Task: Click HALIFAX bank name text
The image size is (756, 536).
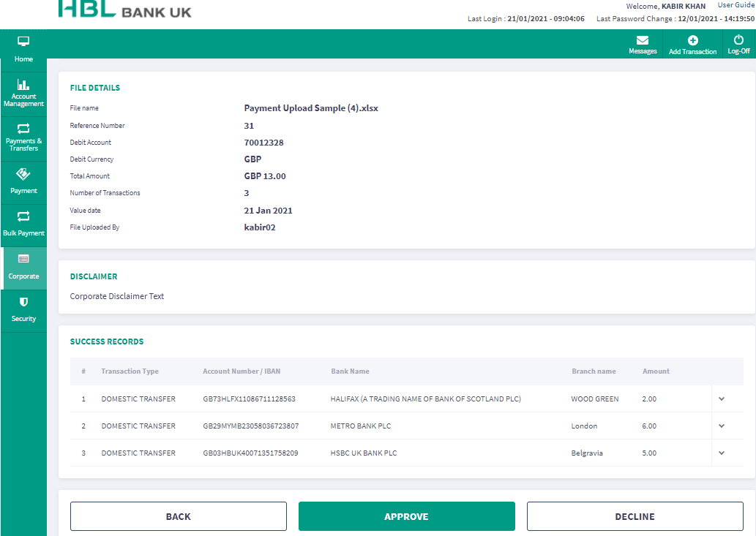Action: pyautogui.click(x=426, y=399)
